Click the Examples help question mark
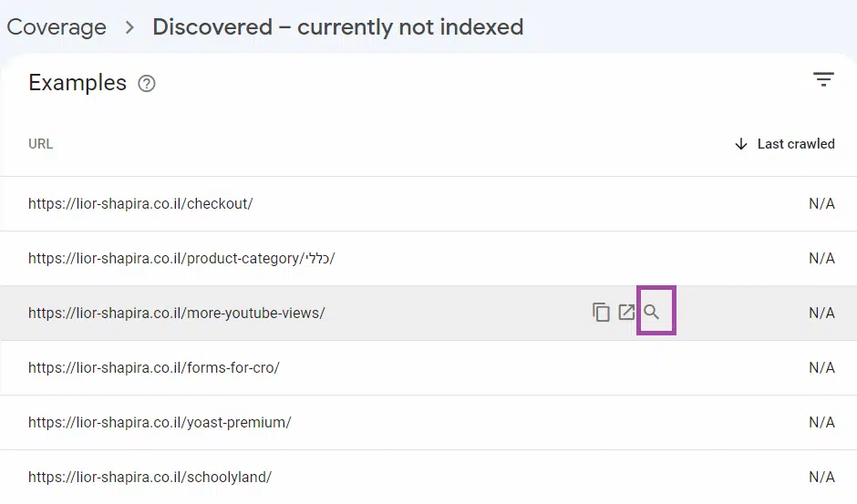This screenshot has height=504, width=857. point(147,84)
